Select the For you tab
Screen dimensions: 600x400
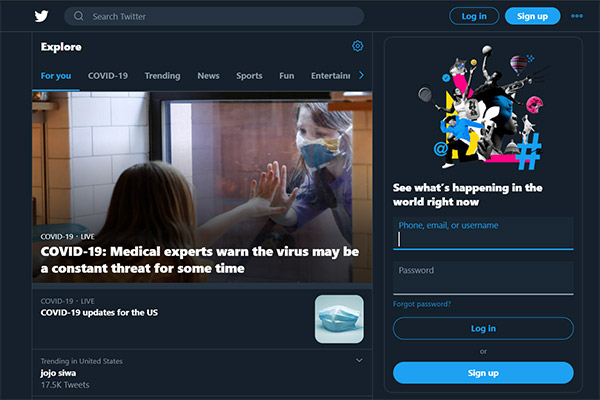pyautogui.click(x=56, y=76)
